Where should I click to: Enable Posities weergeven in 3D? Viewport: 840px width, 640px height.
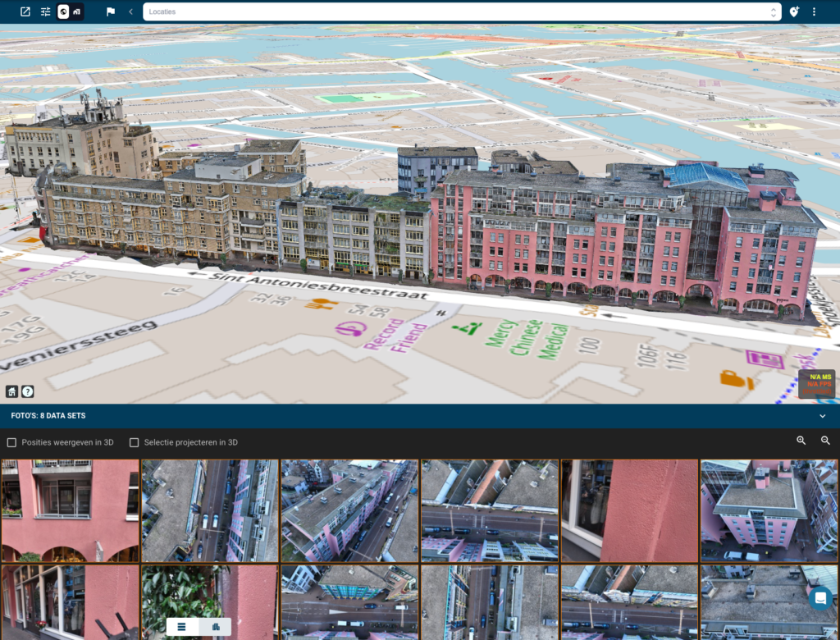coord(11,443)
